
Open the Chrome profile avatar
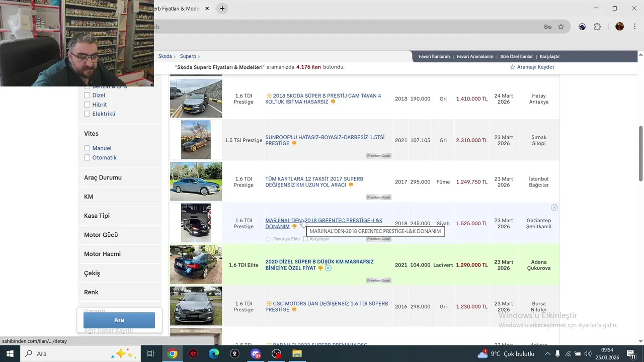pos(619,27)
